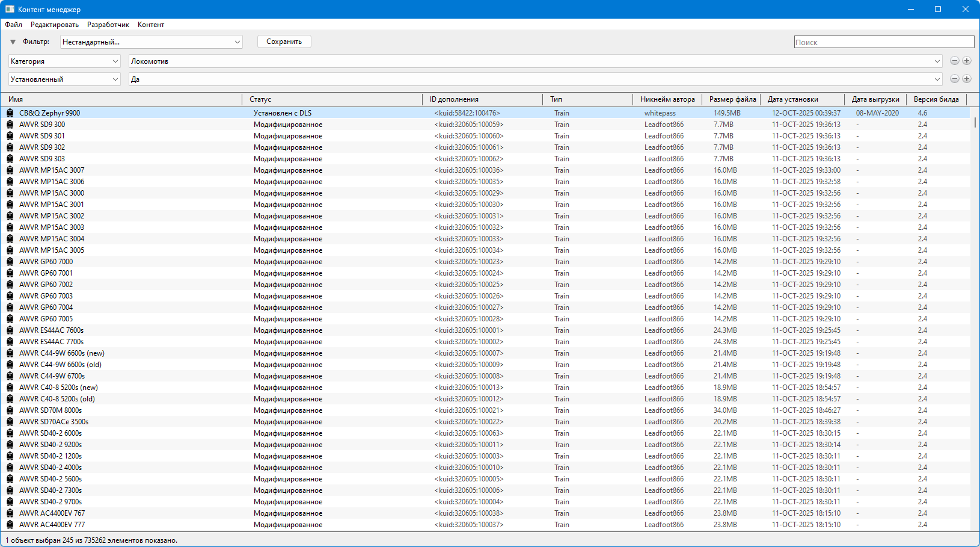Sort by the Дата установки column header
This screenshot has height=547, width=980.
click(x=803, y=99)
